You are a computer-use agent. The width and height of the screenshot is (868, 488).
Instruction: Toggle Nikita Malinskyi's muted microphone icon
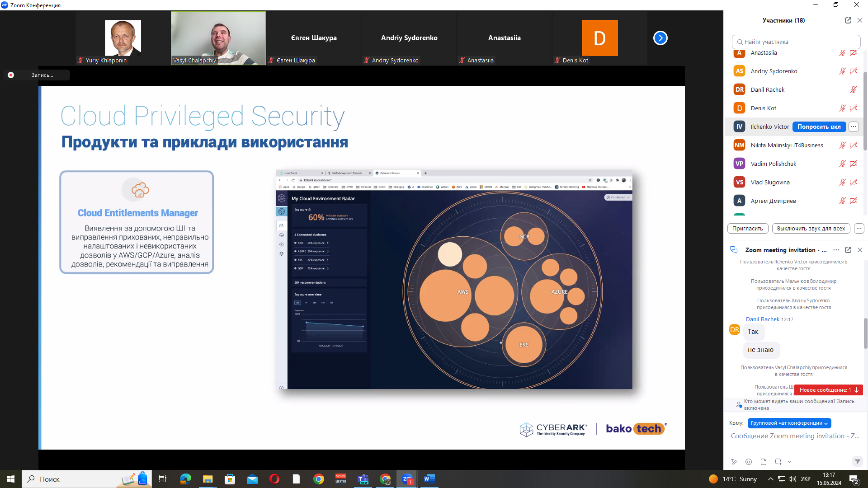point(842,145)
